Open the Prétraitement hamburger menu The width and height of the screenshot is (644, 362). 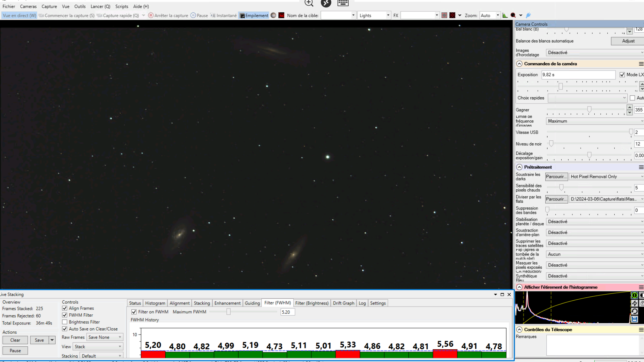[x=641, y=167]
